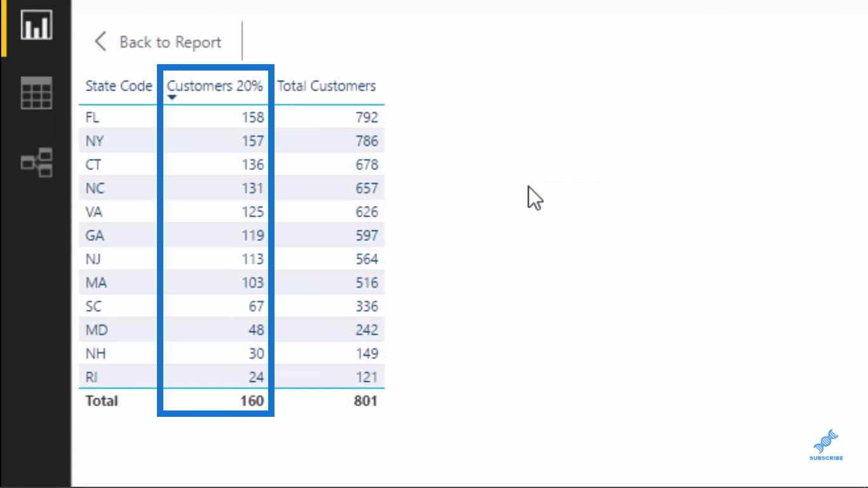Click Total Customers value 121

click(x=367, y=377)
